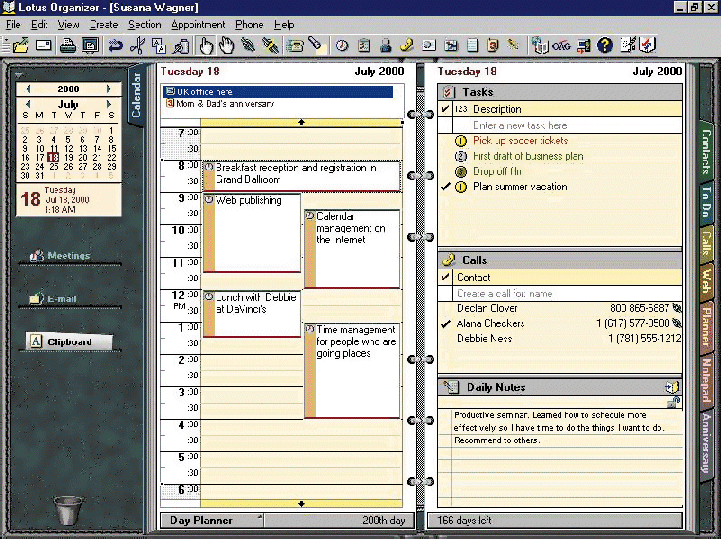Viewport: 721px width, 539px height.
Task: Click the OAG toolbar icon
Action: click(562, 45)
